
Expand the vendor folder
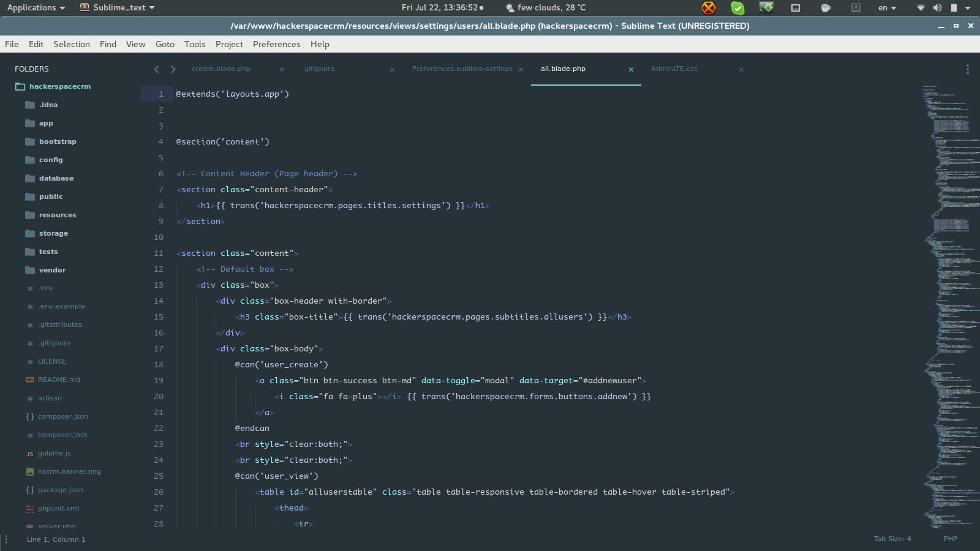tap(52, 270)
